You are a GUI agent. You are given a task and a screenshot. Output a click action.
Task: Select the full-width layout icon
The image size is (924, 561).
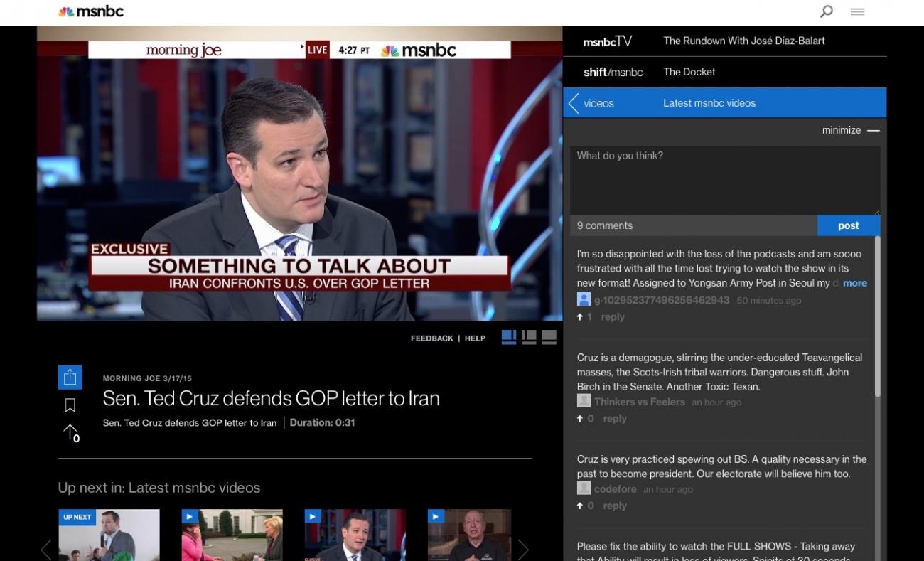549,337
